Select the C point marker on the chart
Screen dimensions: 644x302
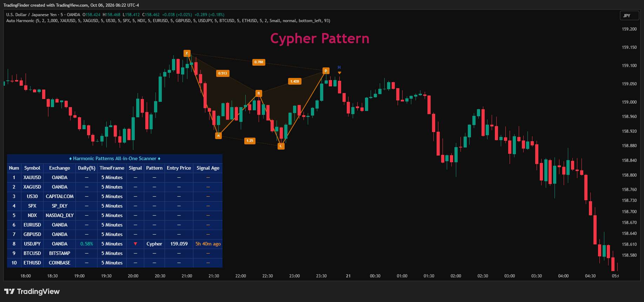pos(281,146)
